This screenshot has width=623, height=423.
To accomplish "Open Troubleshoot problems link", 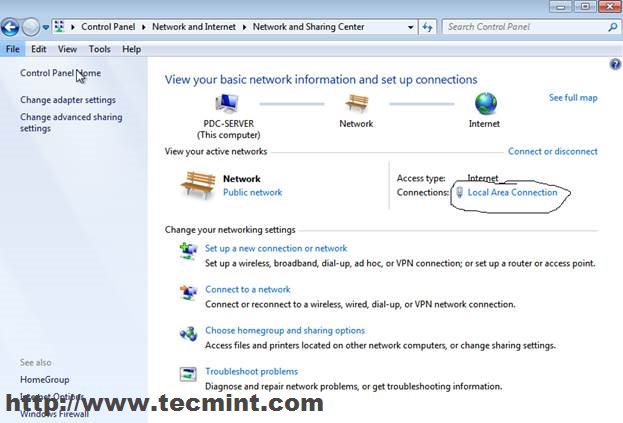I will click(252, 372).
